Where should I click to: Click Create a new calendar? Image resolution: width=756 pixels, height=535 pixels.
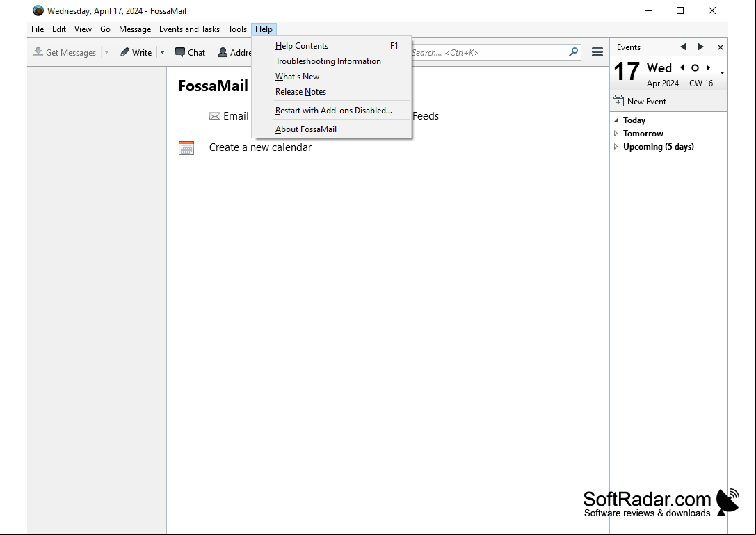pyautogui.click(x=260, y=147)
